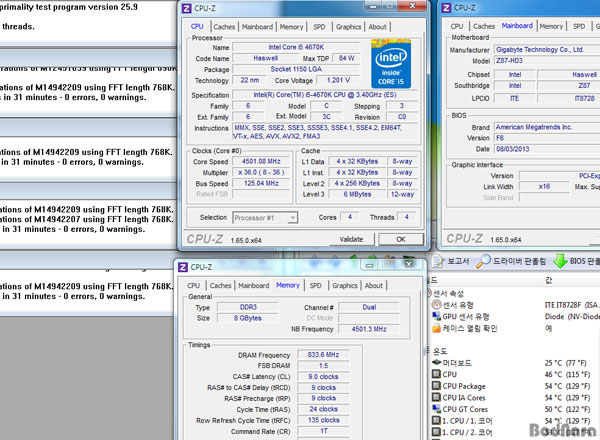Switch to Caches tab in the processor window
The image size is (600, 440).
pos(224,27)
